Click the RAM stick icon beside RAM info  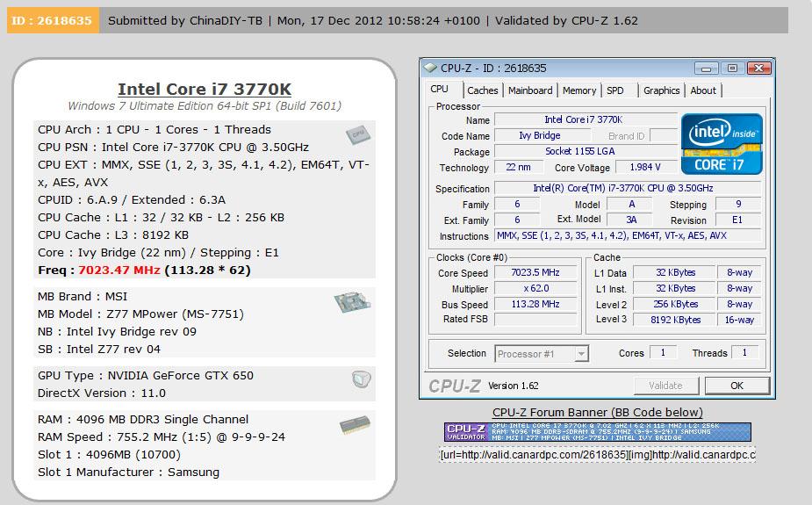point(355,425)
